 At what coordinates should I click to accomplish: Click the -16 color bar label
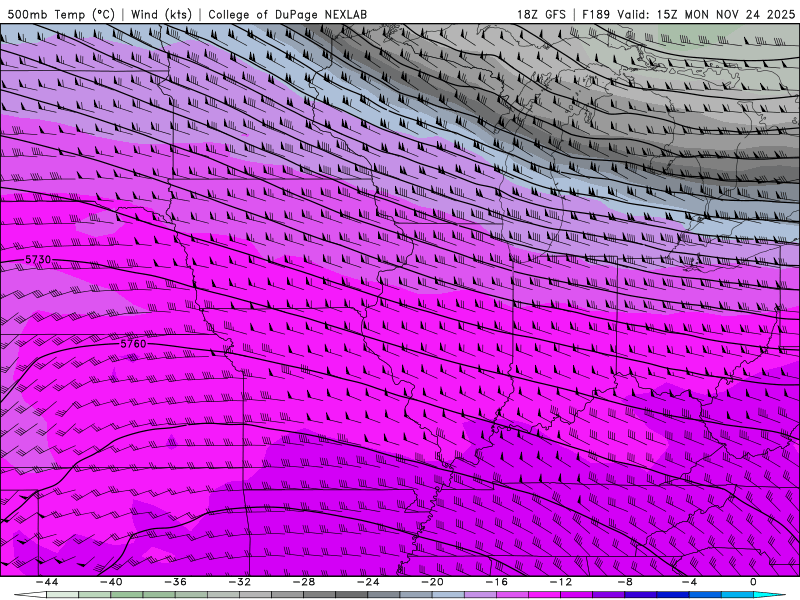click(496, 582)
